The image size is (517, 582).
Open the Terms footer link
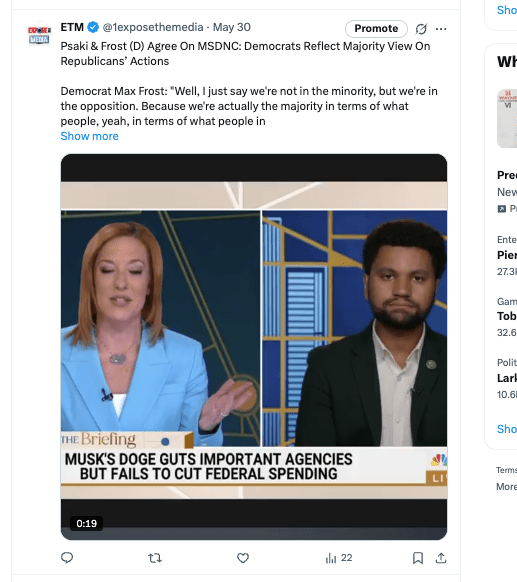pyautogui.click(x=506, y=470)
